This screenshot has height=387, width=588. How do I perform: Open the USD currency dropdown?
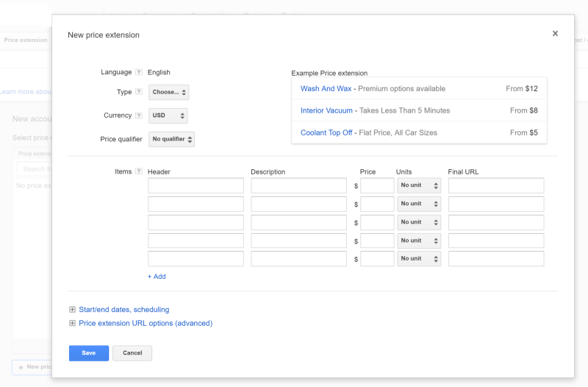click(168, 116)
